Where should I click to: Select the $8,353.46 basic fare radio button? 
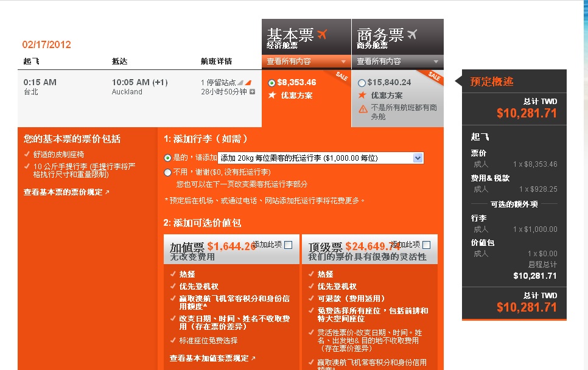pyautogui.click(x=271, y=83)
